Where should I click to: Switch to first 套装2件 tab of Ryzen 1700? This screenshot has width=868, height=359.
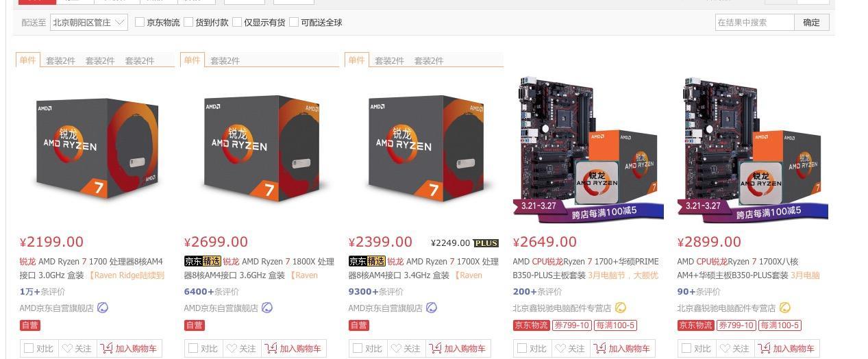click(60, 60)
